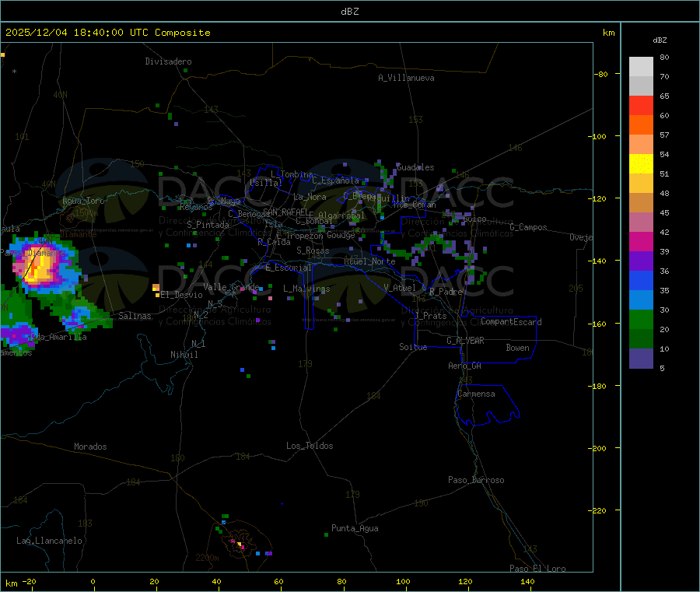Click the 0 km horizontal axis tick label
The image size is (700, 592).
93,581
